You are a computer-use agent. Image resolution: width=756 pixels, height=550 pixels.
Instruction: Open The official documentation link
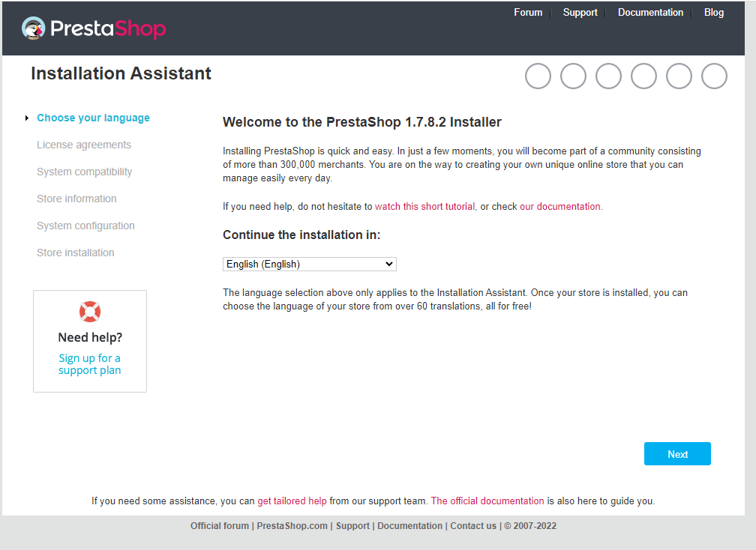click(x=487, y=501)
